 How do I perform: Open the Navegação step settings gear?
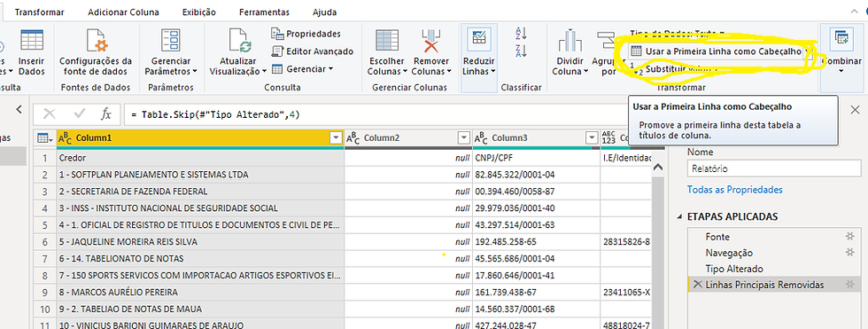[849, 253]
